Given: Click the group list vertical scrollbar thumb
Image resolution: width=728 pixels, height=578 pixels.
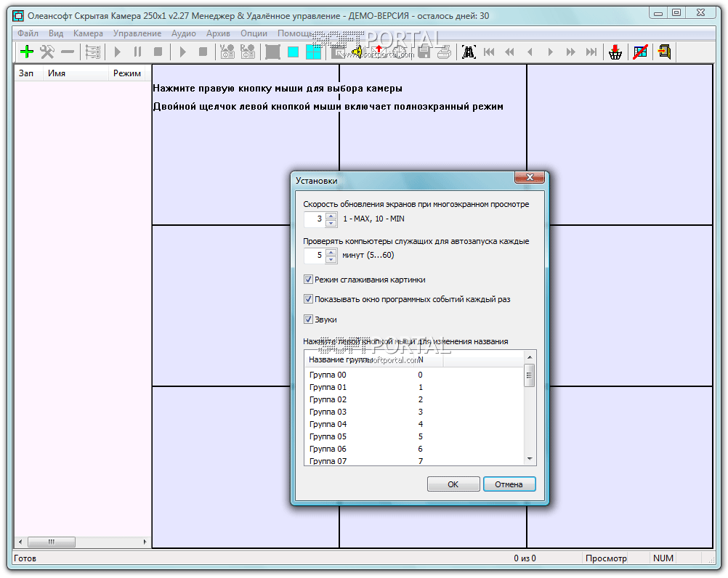Looking at the screenshot, I should (x=529, y=375).
